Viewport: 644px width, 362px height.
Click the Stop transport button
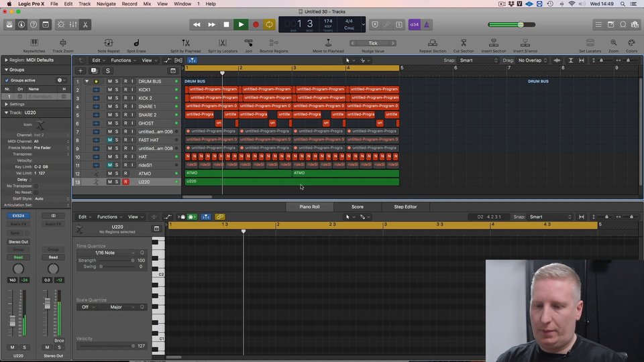(226, 25)
